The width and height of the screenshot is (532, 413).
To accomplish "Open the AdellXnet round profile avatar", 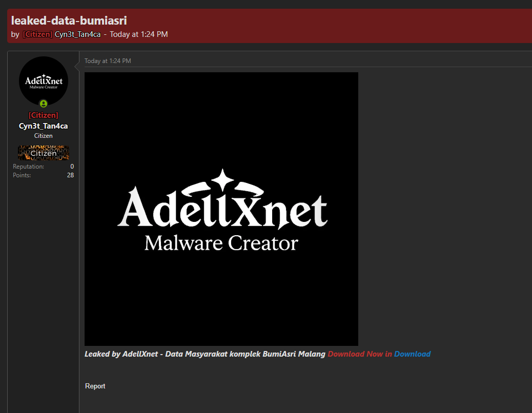I will [x=44, y=81].
